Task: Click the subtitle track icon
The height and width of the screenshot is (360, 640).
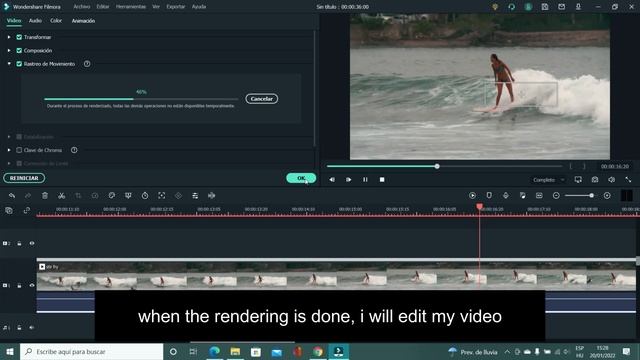Action: (539, 196)
